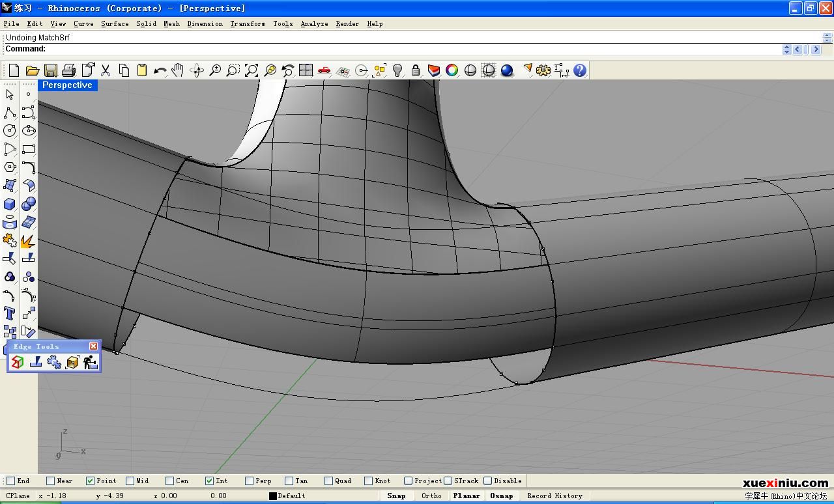
Task: Select the Pan hand tool
Action: [x=178, y=70]
